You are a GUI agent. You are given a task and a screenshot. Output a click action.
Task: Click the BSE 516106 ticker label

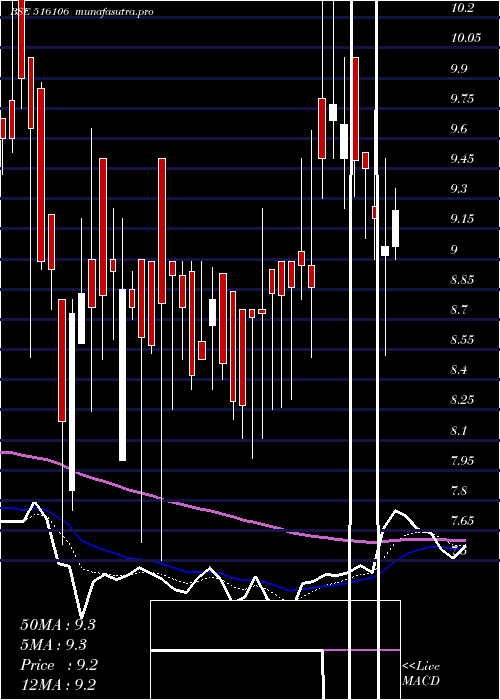(40, 11)
